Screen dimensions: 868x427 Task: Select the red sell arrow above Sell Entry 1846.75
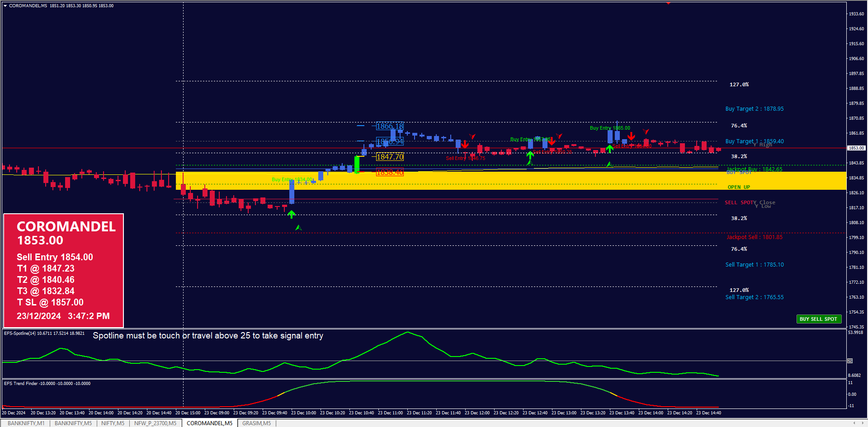click(x=465, y=145)
